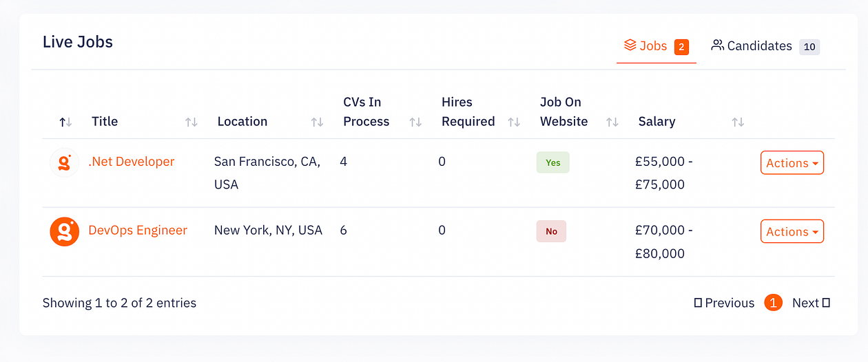Click the Yes website status badge

click(552, 163)
